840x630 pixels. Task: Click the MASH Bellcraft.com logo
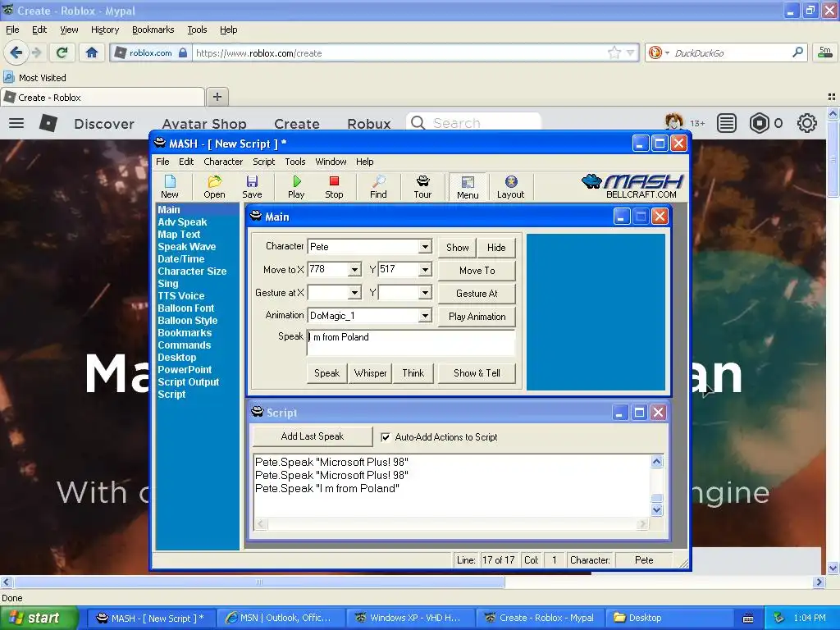coord(632,186)
